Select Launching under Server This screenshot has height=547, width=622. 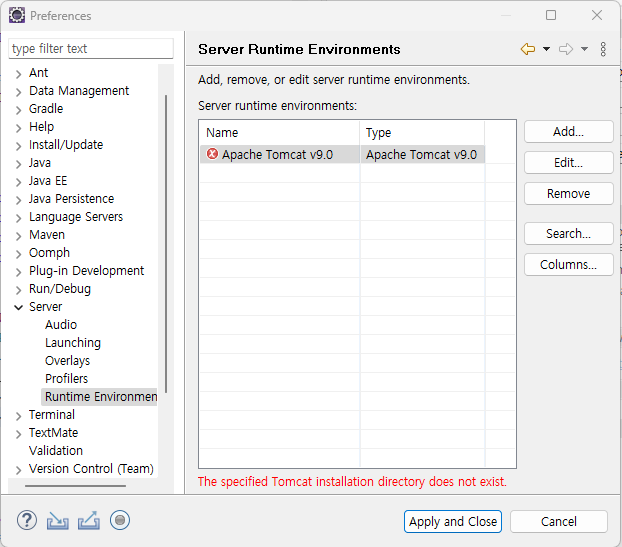coord(73,343)
